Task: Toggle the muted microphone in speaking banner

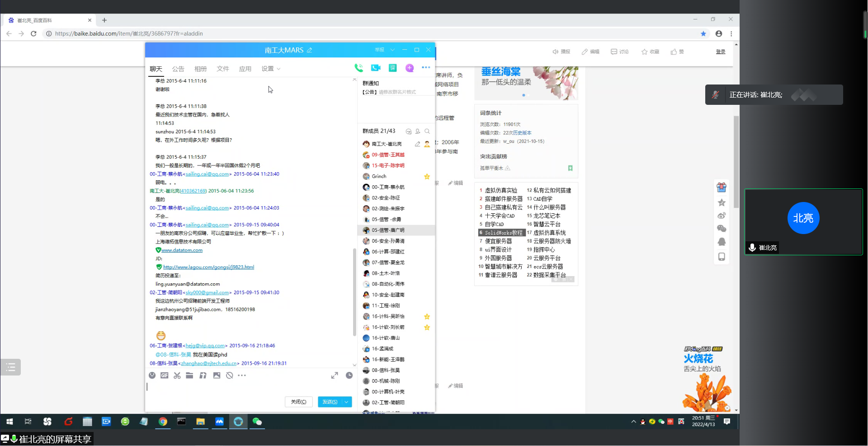Action: click(715, 95)
